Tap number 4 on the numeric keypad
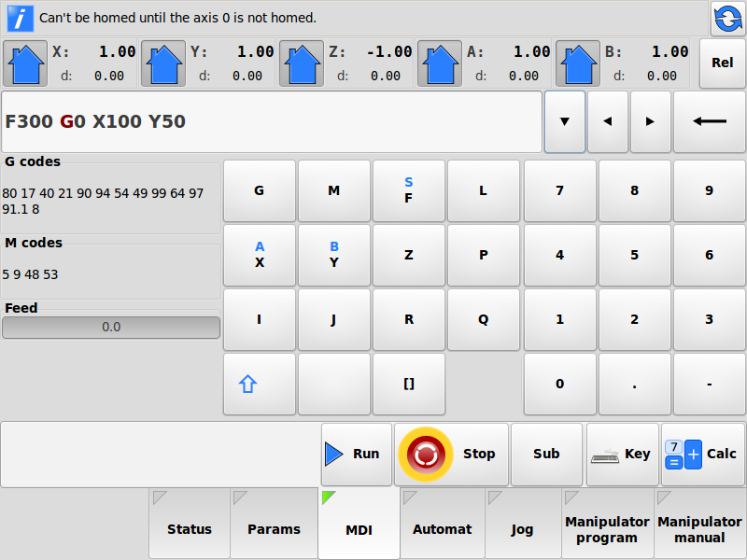The image size is (747, 560). (559, 255)
